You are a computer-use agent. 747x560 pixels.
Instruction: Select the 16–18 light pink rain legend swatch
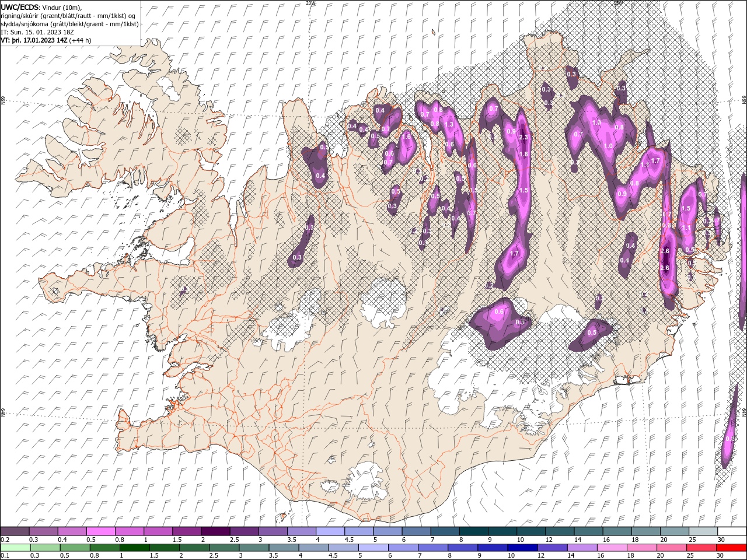point(611,548)
